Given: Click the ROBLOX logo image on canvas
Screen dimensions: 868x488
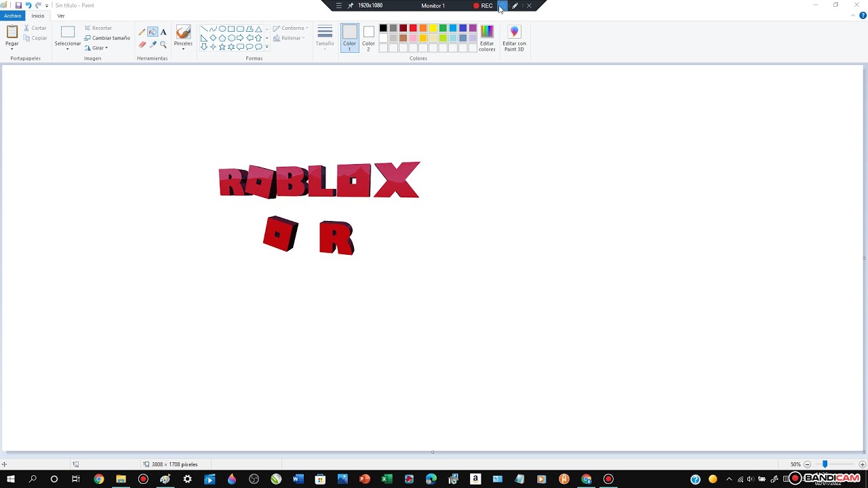Looking at the screenshot, I should pos(319,180).
